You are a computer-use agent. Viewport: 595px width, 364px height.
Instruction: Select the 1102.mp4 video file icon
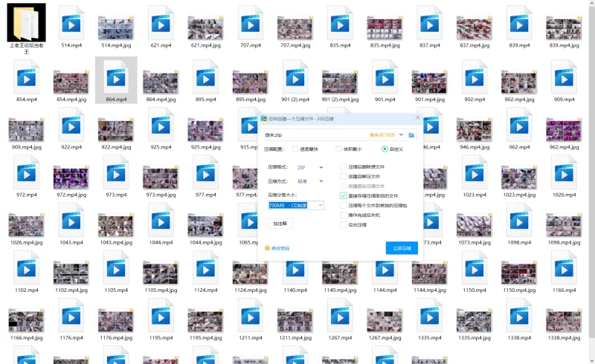tap(27, 268)
